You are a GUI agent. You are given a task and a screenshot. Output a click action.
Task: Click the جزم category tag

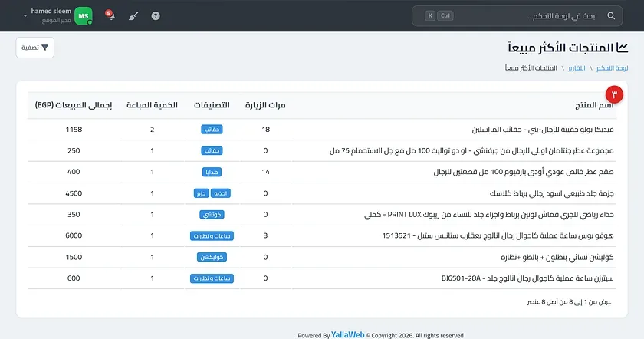pos(201,193)
